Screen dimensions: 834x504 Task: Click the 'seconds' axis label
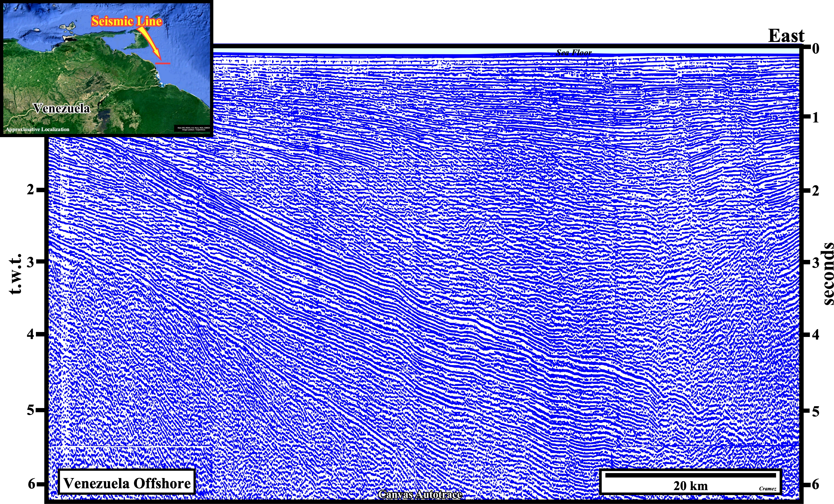(827, 274)
